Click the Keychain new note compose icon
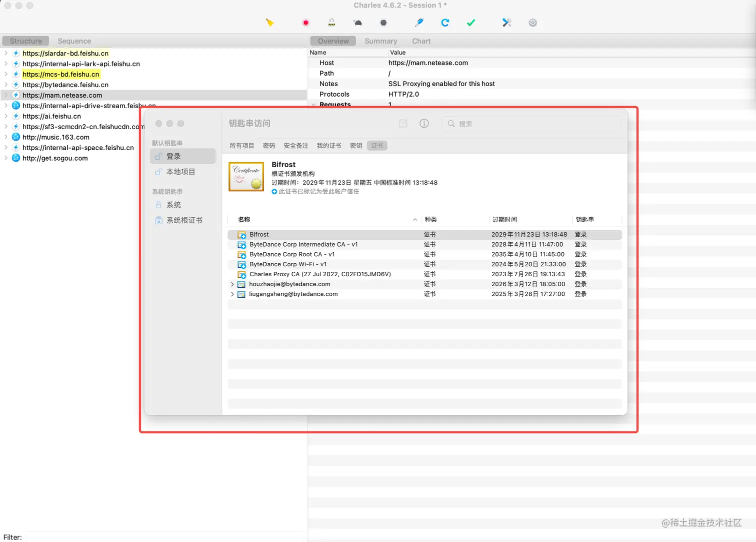 pyautogui.click(x=403, y=123)
